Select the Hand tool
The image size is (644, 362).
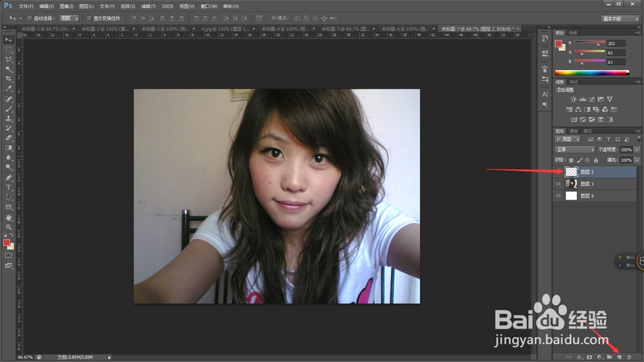[x=8, y=217]
